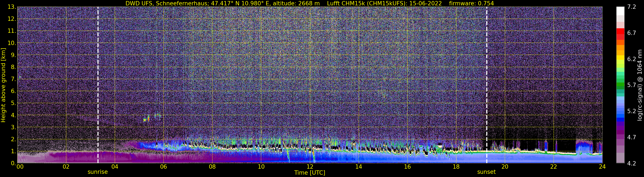Viewport: 644px width, 177px height.
Task: Click the y-axis tick label '3.'
Action: tap(13, 127)
